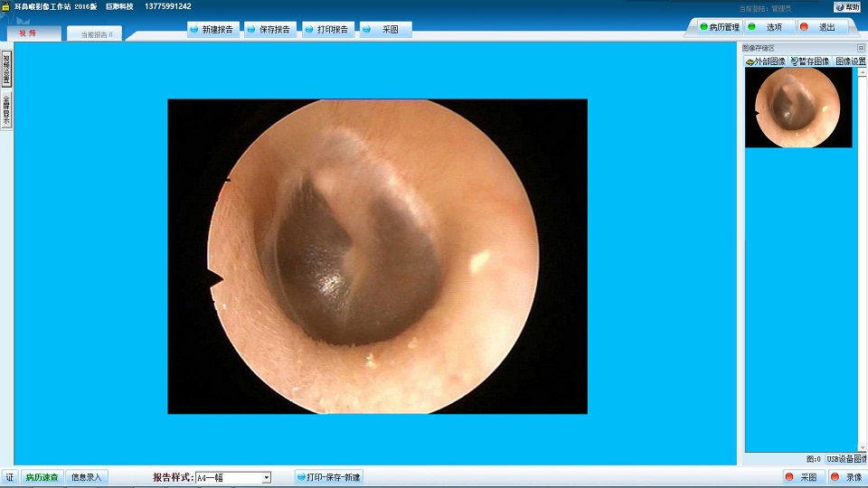Open the 选项 (options) button
Image resolution: width=868 pixels, height=488 pixels.
[x=769, y=27]
